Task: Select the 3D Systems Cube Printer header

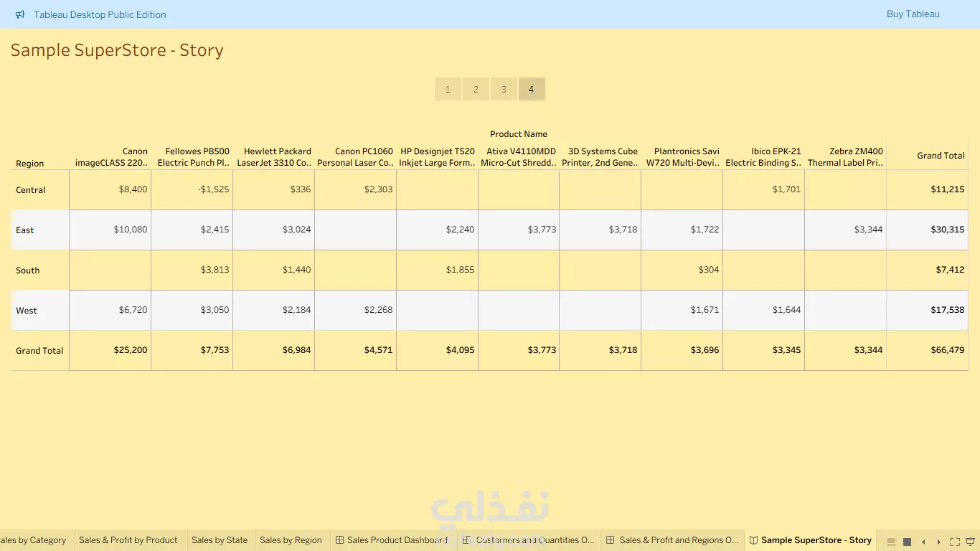Action: point(600,157)
